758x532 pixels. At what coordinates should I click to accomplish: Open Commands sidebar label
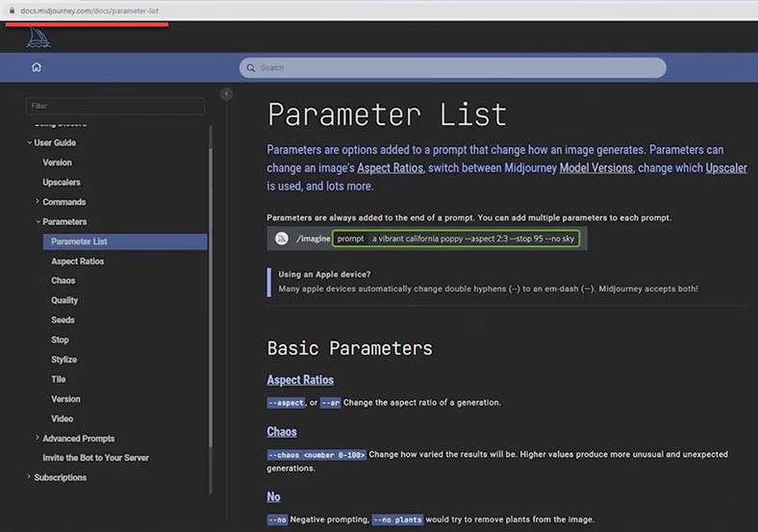pyautogui.click(x=63, y=202)
